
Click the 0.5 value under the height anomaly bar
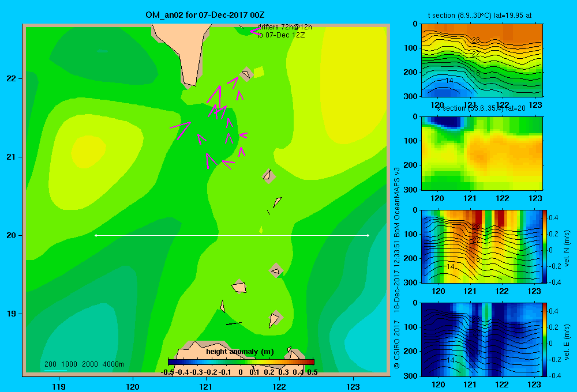[312, 372]
